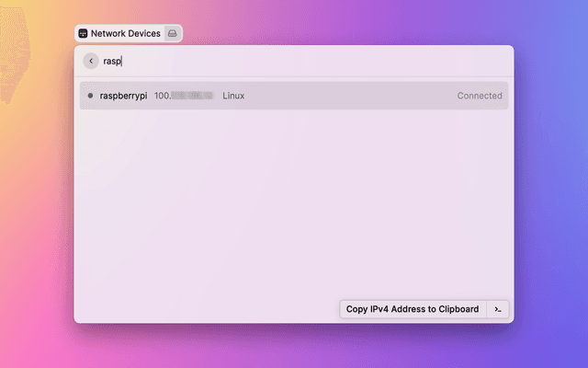Click the footer bar left of Copy button
The width and height of the screenshot is (588, 368).
pyautogui.click(x=202, y=309)
